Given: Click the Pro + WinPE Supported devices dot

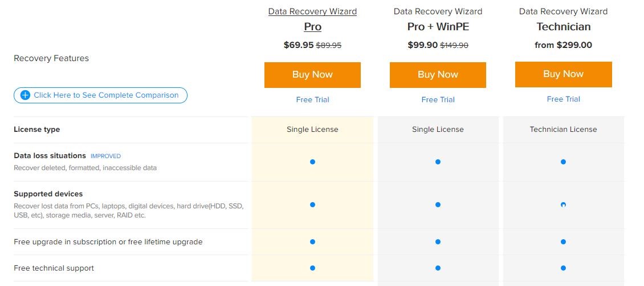Looking at the screenshot, I should (438, 204).
